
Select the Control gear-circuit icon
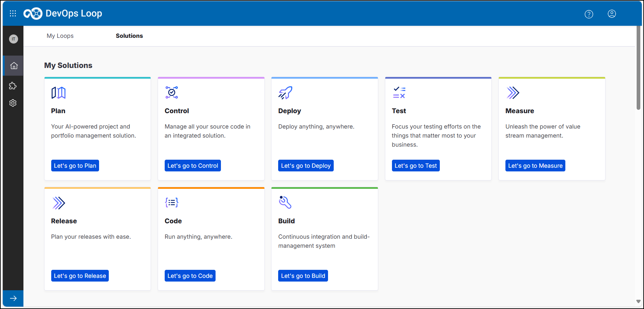[x=171, y=92]
